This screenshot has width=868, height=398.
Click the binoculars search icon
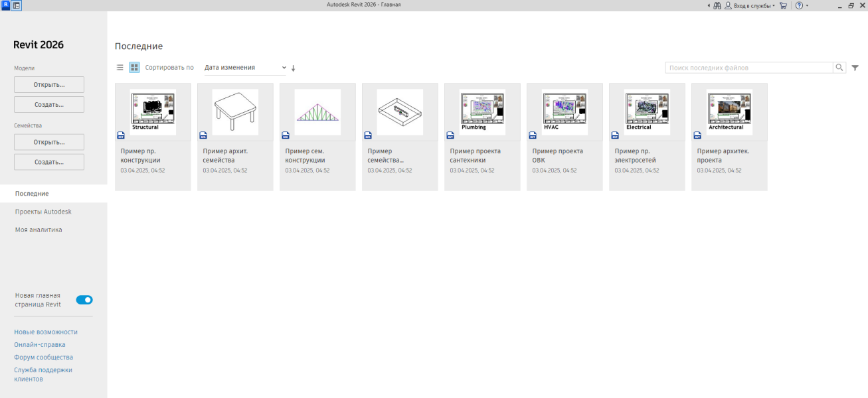(717, 5)
